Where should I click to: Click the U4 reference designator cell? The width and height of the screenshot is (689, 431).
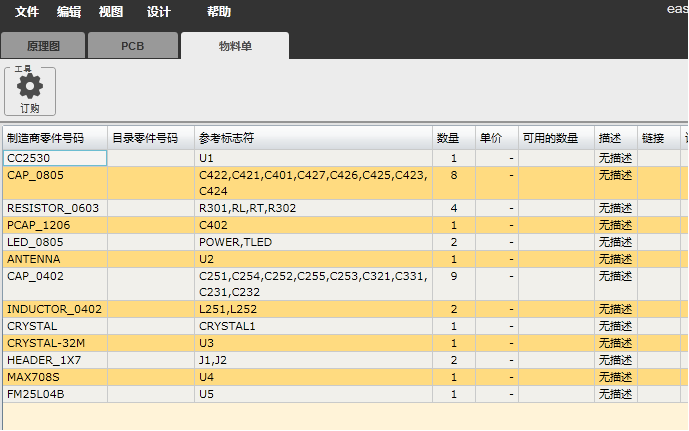pyautogui.click(x=313, y=377)
